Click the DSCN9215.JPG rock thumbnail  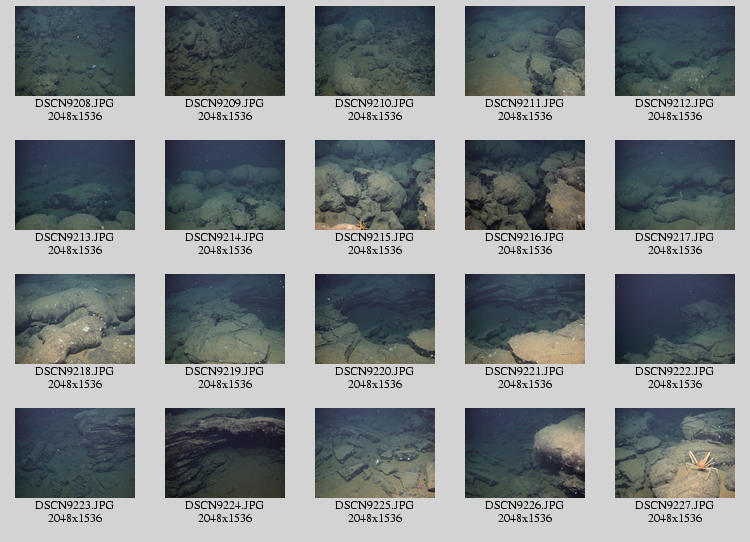[x=375, y=185]
